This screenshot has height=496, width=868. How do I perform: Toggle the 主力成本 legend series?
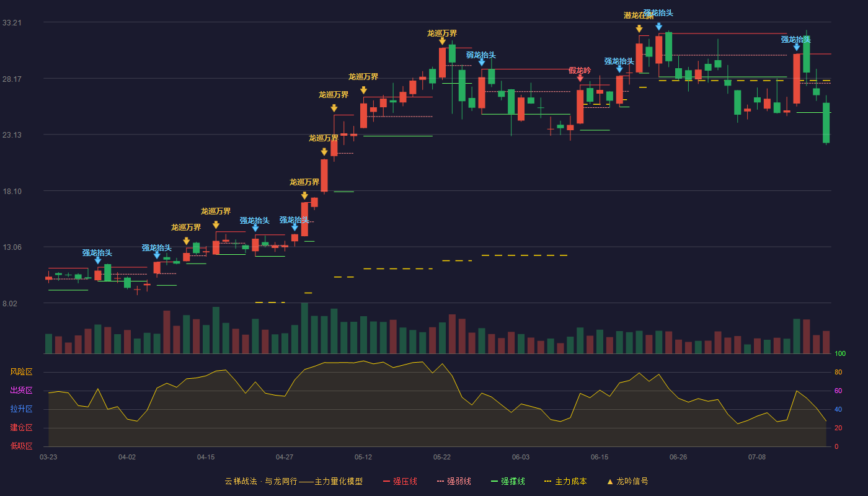(565, 481)
